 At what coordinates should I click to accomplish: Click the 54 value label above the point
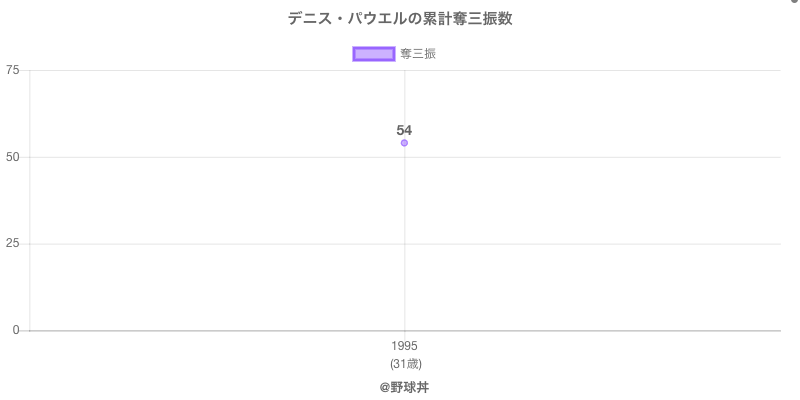click(x=404, y=130)
